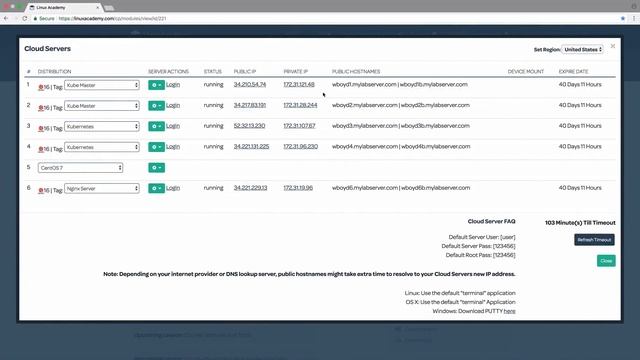Open gear actions menu for server 4
This screenshot has height=360, width=640.
(x=156, y=147)
